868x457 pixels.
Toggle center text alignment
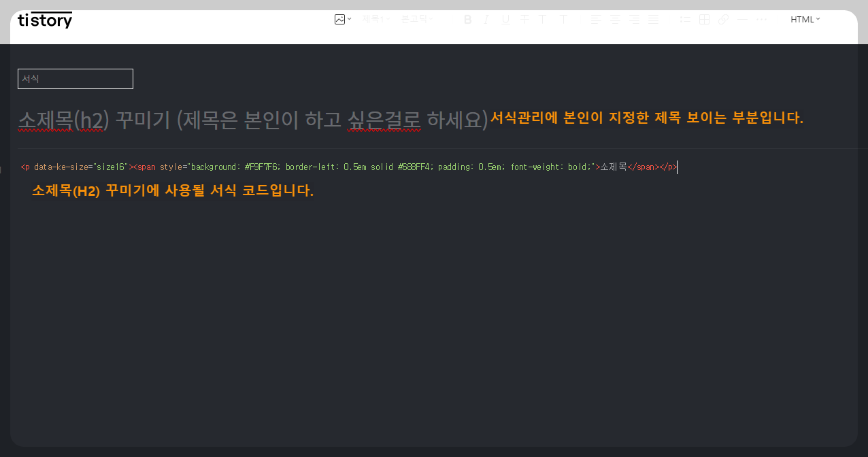click(616, 19)
